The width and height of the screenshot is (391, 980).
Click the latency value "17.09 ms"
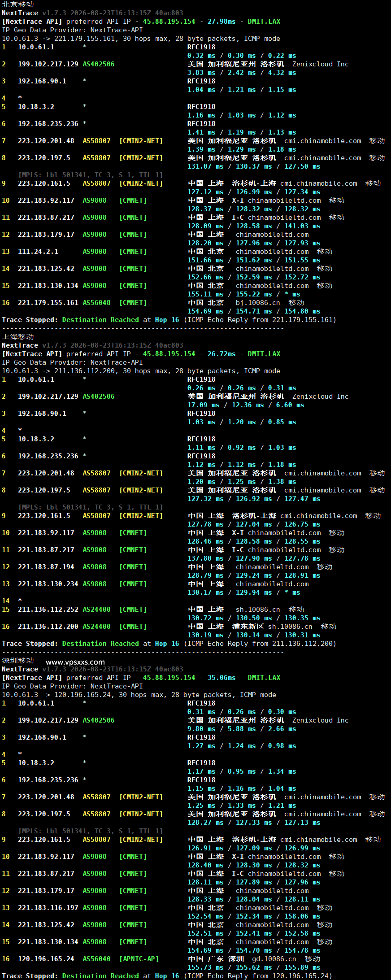[204, 405]
